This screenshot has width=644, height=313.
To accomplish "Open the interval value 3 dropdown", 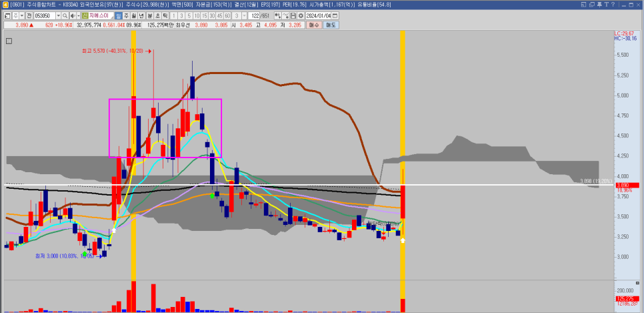I will (x=245, y=15).
